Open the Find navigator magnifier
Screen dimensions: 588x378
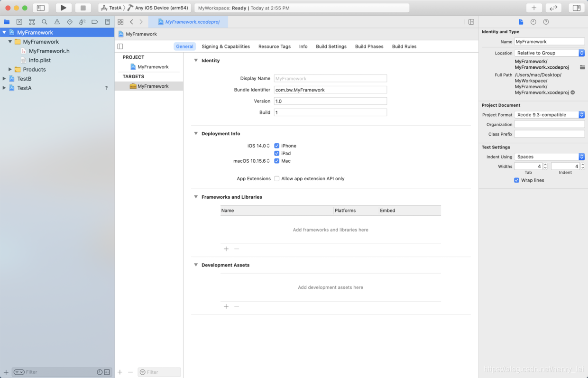click(45, 22)
